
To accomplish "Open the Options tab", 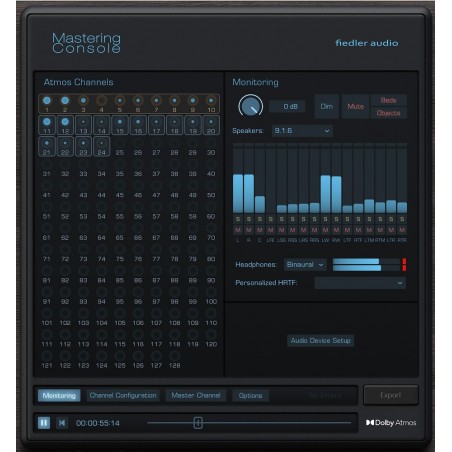I will click(x=250, y=396).
